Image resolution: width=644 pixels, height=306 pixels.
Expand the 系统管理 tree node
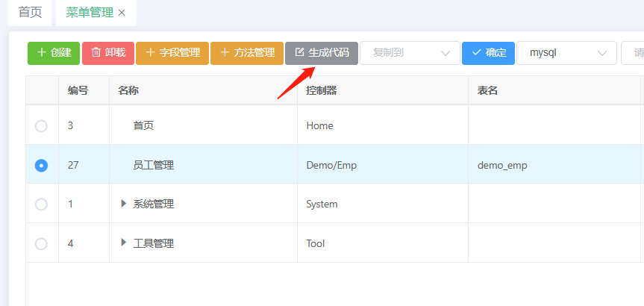pyautogui.click(x=124, y=204)
